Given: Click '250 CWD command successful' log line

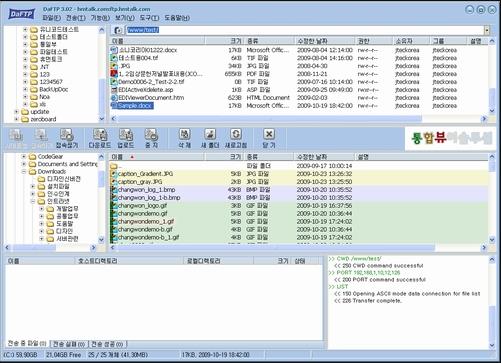Looking at the screenshot, I should point(378,266).
